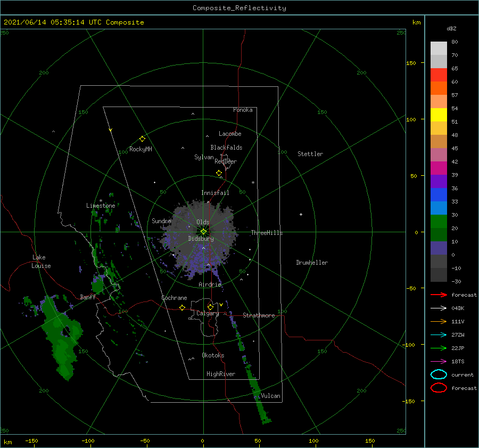Click the yellow diamond marker near RockyMH
This screenshot has height=448, width=479.
point(142,139)
